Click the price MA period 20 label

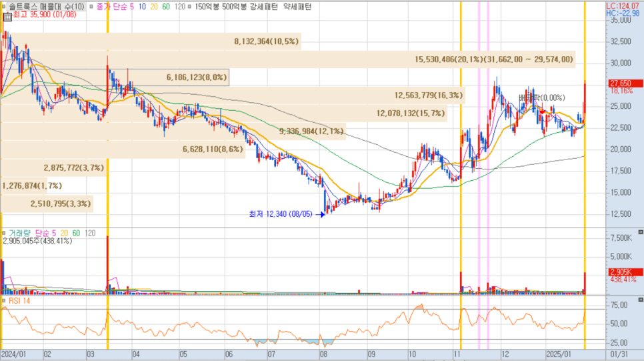click(x=153, y=7)
